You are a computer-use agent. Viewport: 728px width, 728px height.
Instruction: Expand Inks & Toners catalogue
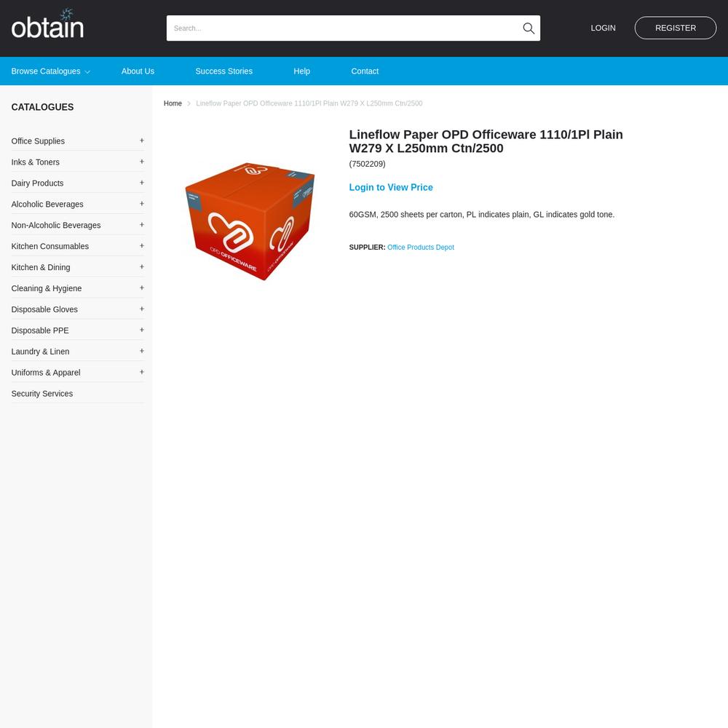pos(142,162)
